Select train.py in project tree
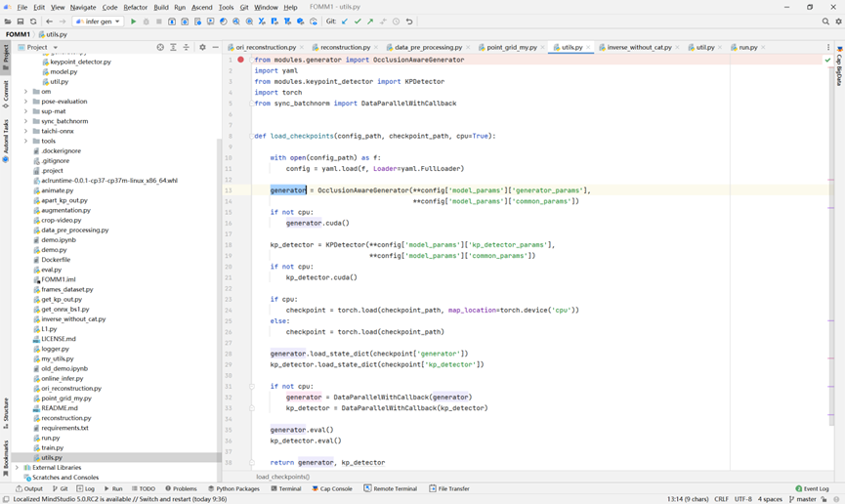The image size is (845, 504). click(x=52, y=447)
